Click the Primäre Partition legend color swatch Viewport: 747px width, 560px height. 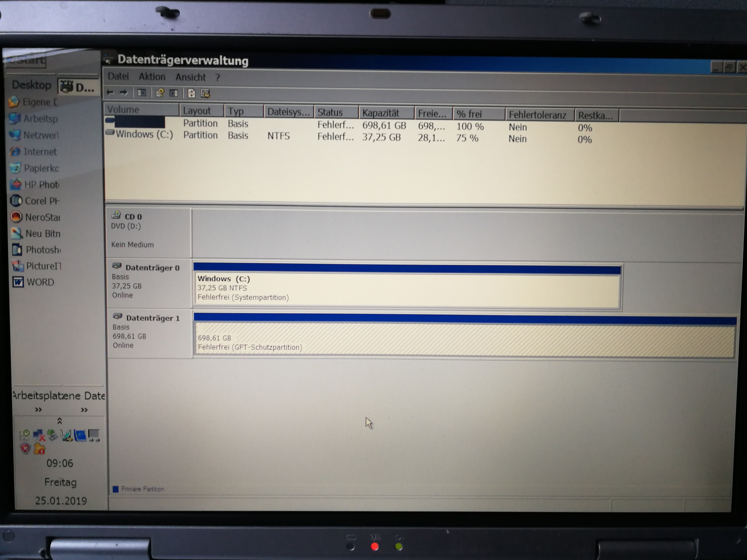tap(115, 489)
